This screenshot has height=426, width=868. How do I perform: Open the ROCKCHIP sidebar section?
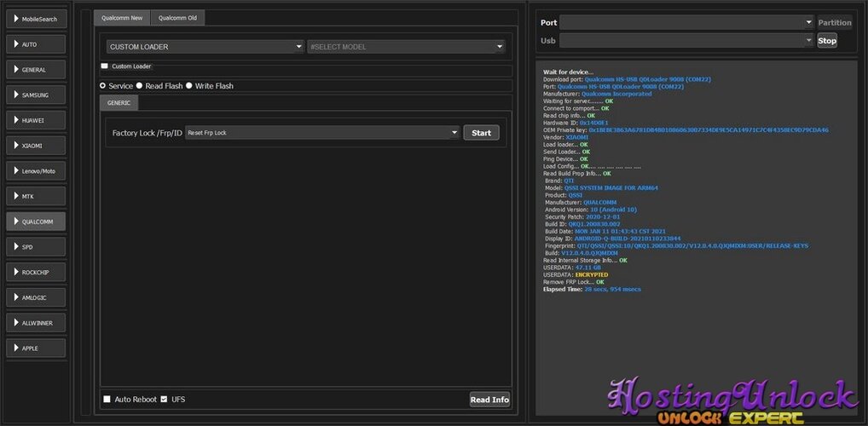(36, 272)
